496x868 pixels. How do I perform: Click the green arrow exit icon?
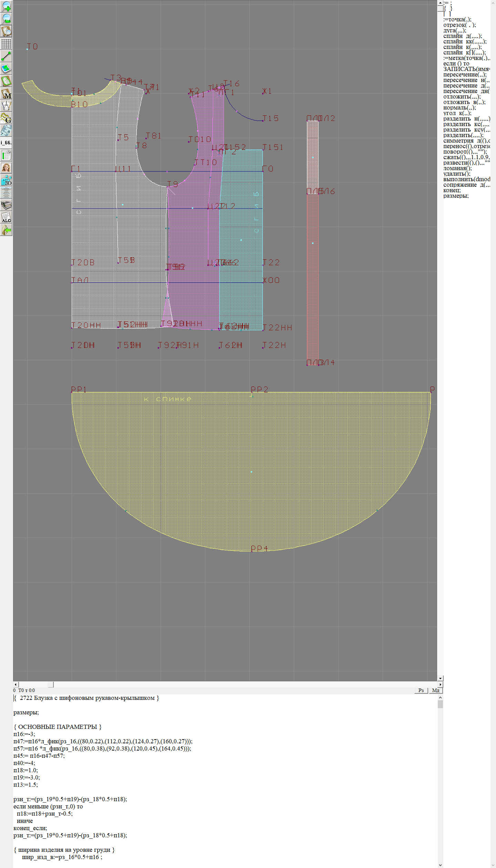[x=6, y=230]
